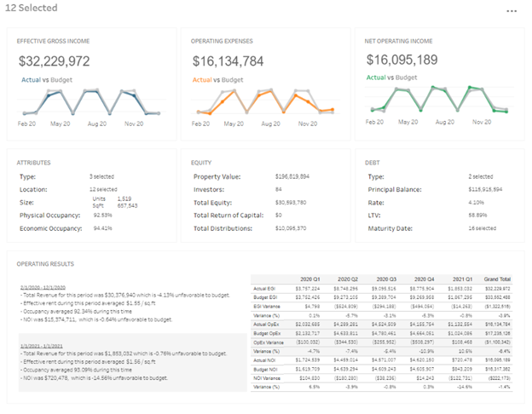Viewport: 532px width, 414px height.
Task: Select the $16,134,784 operating expenses value
Action: 227,61
